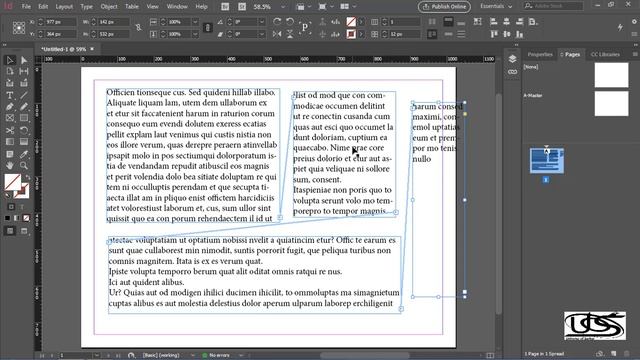The image size is (640, 360).
Task: Select the Direct Selection tool
Action: click(x=24, y=60)
